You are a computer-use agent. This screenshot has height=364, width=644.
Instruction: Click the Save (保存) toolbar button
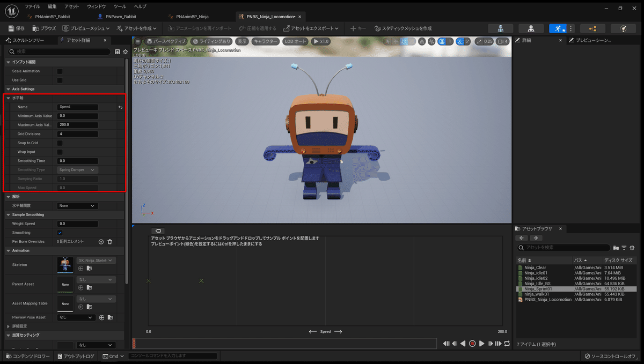[x=17, y=28]
